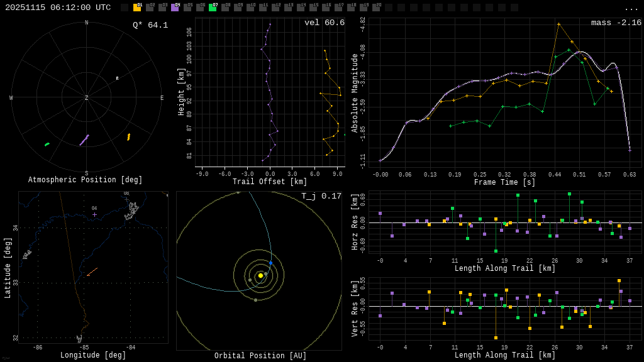Click the yellow Sun in orbital plot
The image size is (644, 362).
(x=260, y=275)
